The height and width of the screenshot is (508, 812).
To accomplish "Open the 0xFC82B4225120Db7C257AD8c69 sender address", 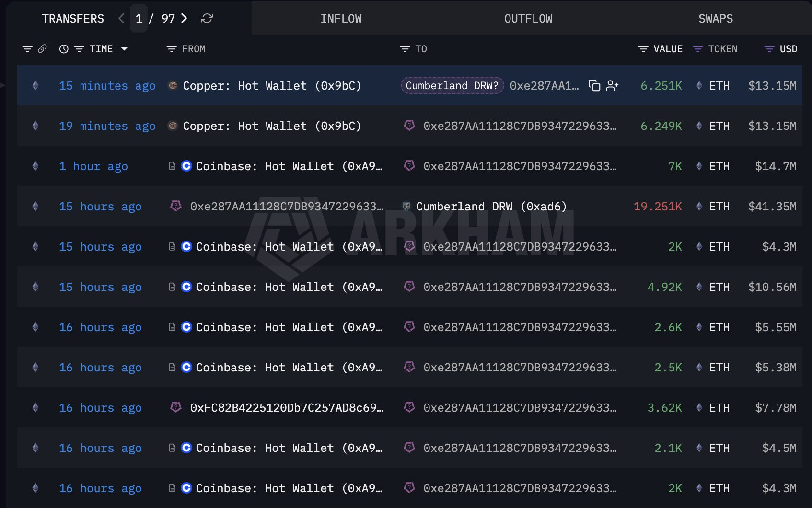I will (286, 408).
